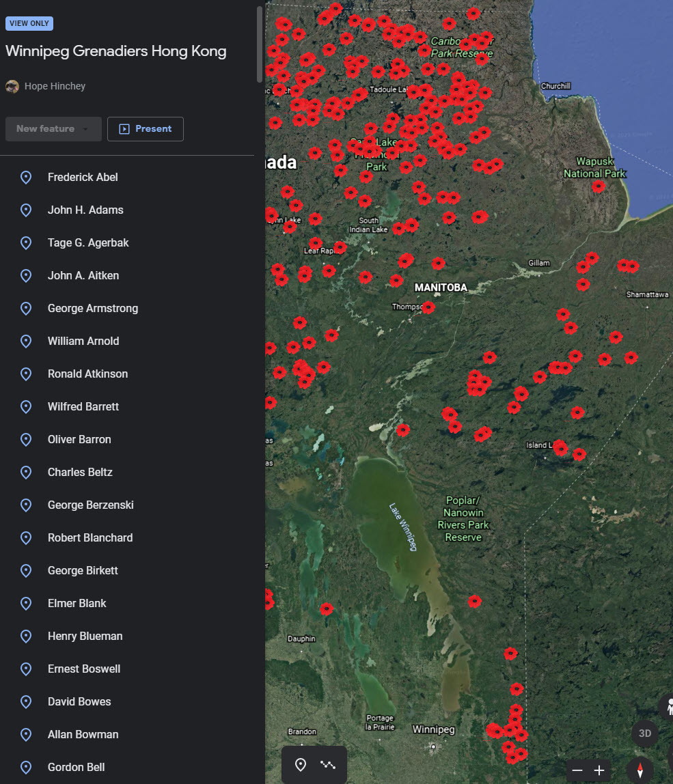Click the compass north indicator
The image size is (673, 784).
click(x=640, y=770)
